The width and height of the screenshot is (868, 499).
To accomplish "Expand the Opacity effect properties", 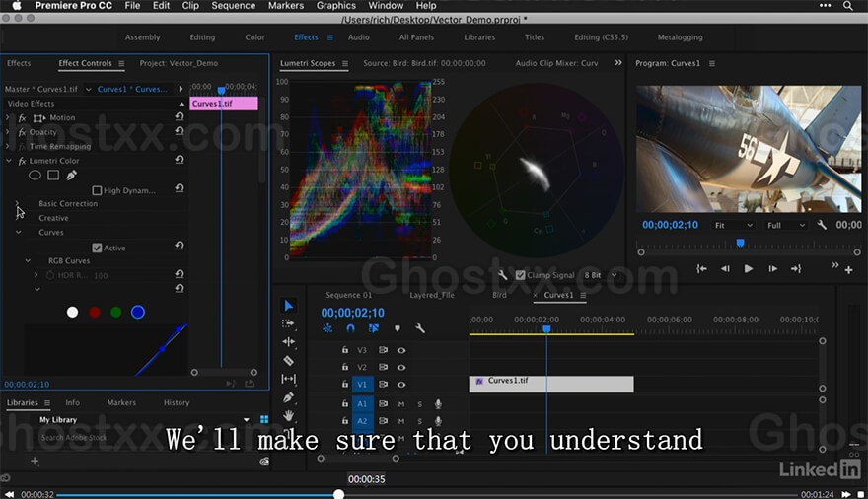I will click(x=8, y=132).
